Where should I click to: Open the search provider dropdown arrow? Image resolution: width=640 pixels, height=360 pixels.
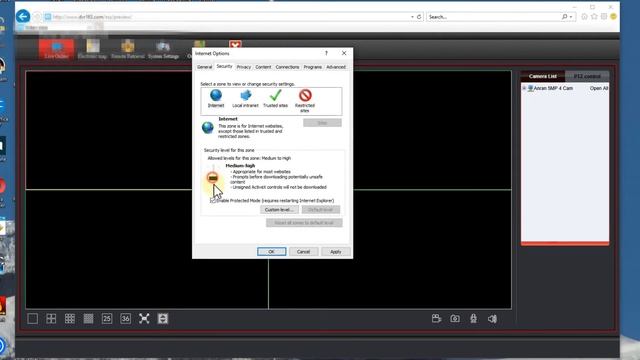pos(571,17)
